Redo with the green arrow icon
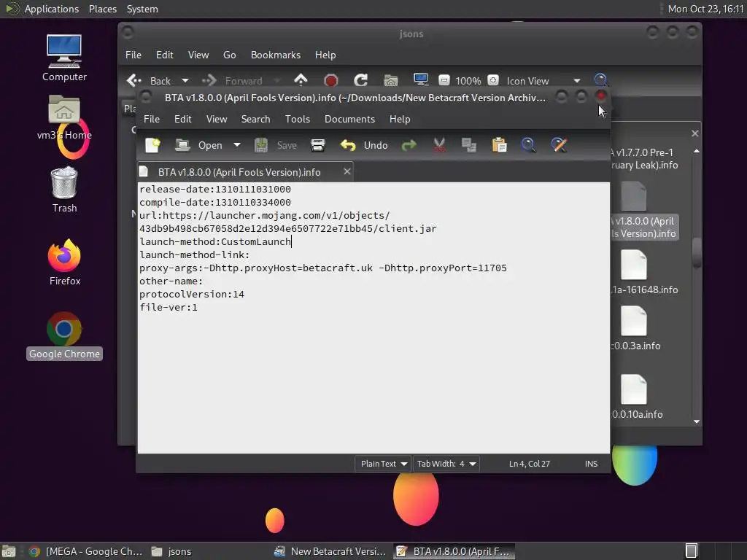 409,145
